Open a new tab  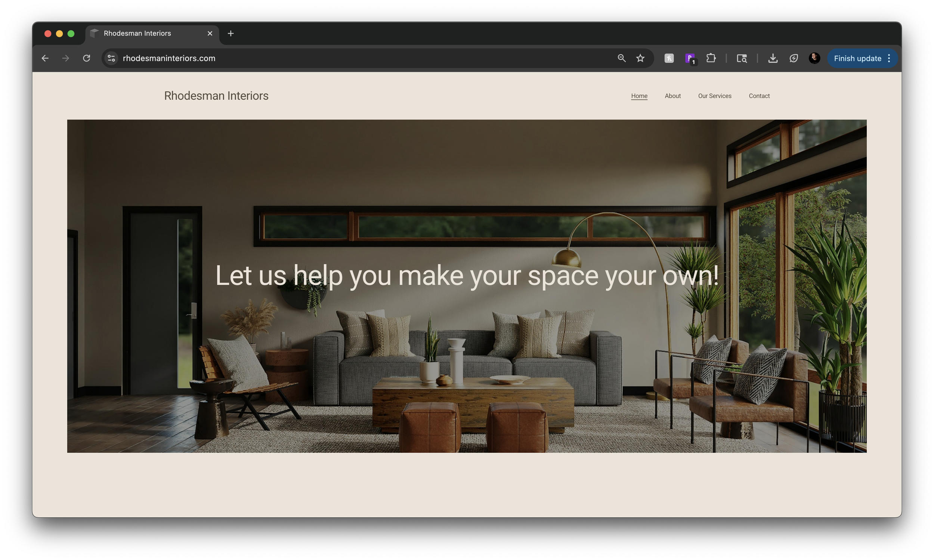point(231,34)
